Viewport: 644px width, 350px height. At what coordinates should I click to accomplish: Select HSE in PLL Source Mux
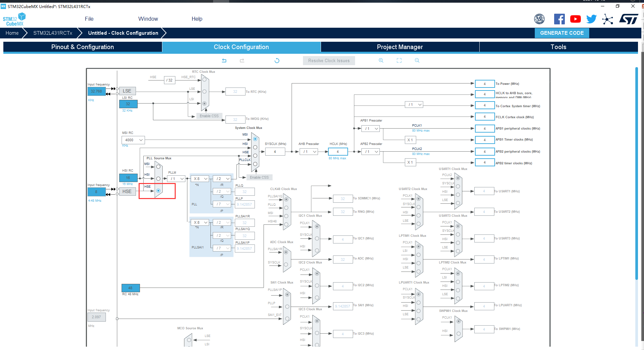pyautogui.click(x=158, y=191)
